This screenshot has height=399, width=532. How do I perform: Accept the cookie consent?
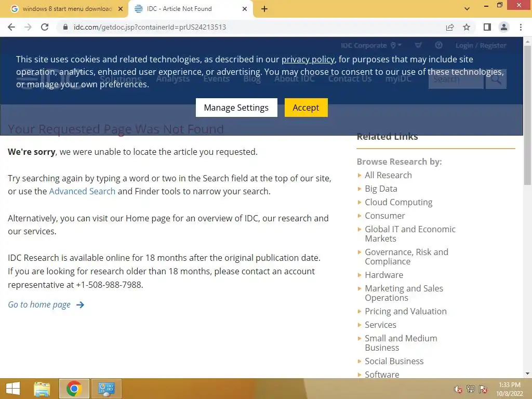pyautogui.click(x=306, y=108)
